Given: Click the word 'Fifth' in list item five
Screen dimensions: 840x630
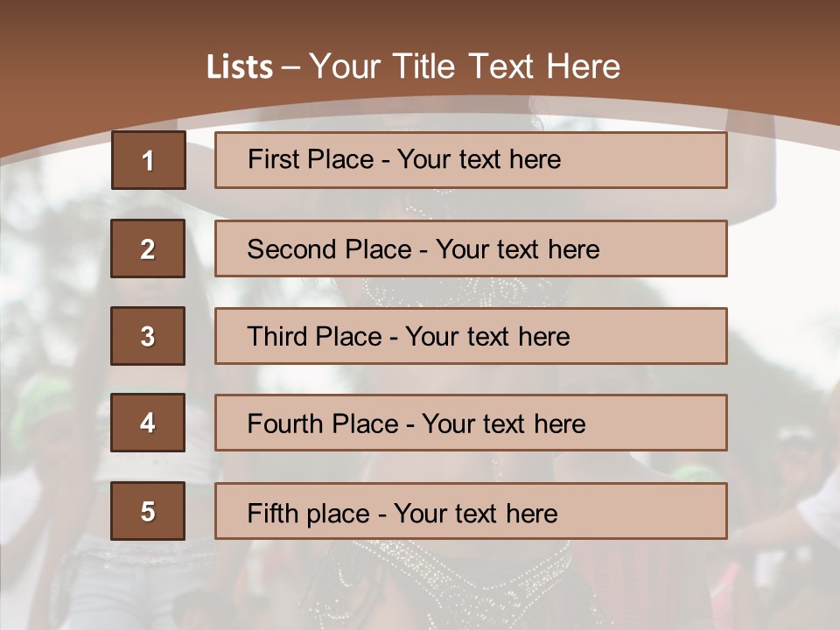Looking at the screenshot, I should 272,513.
